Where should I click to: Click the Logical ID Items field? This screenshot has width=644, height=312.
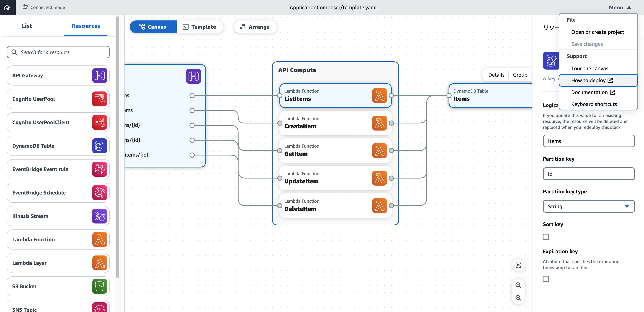point(588,141)
